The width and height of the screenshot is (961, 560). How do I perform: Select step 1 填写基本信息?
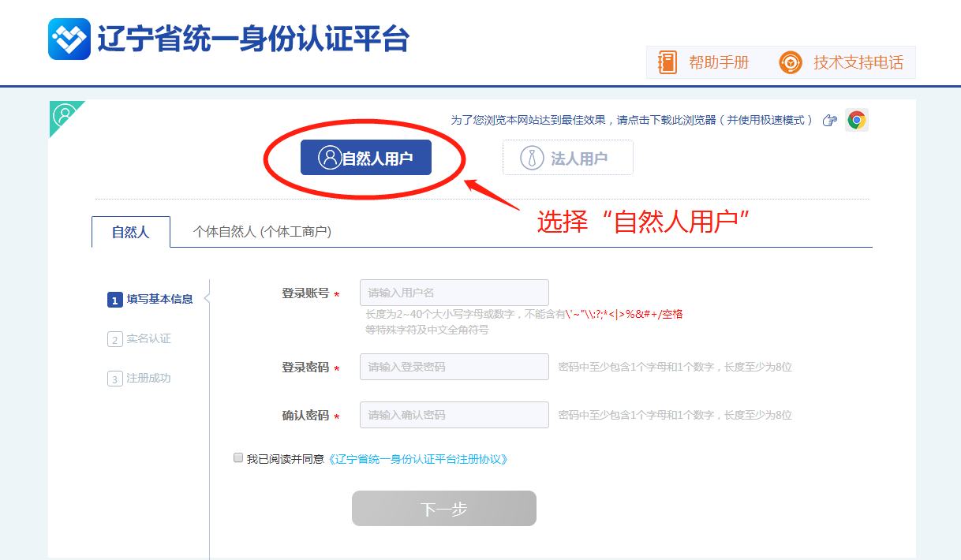pyautogui.click(x=150, y=300)
